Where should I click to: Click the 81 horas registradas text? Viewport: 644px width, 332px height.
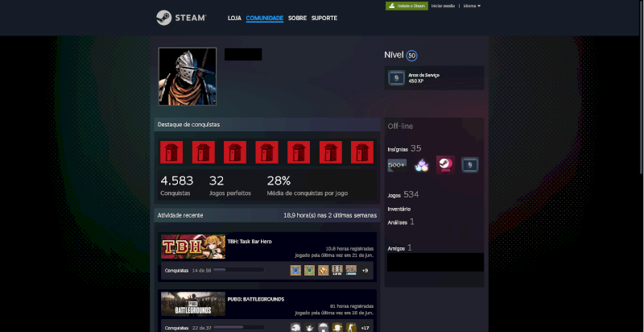[352, 306]
